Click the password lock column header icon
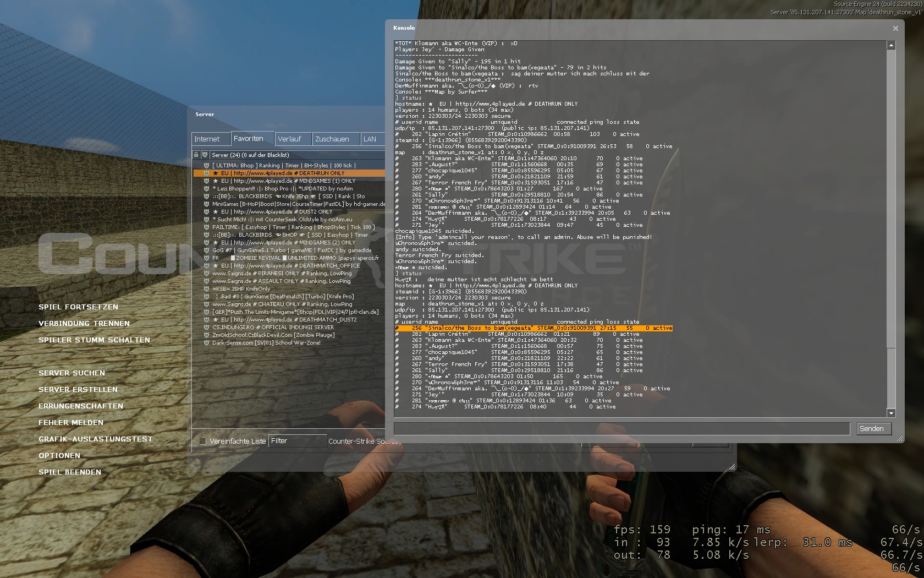 196,155
